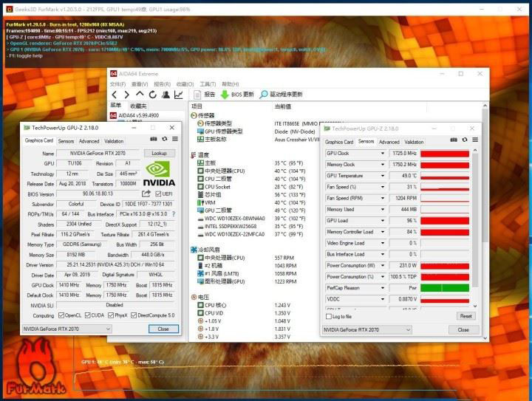532x401 pixels.
Task: Refresh AIDA64 with the refresh icon
Action: coord(153,95)
